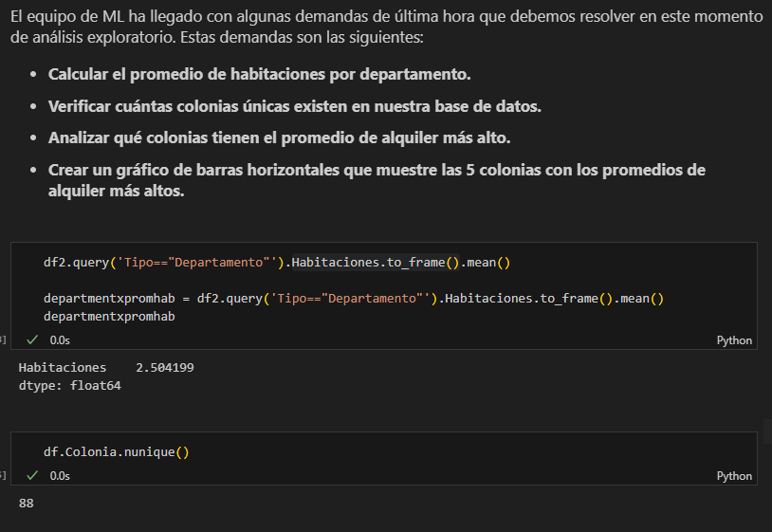Click the 0.0s execution time of the first cell
This screenshot has height=532, width=772.
click(x=60, y=340)
